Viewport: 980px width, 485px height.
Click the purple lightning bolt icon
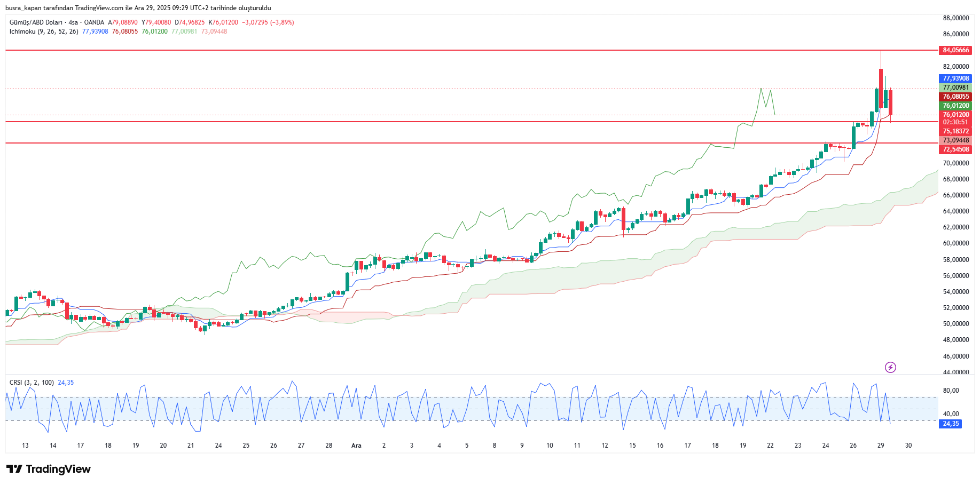tap(890, 367)
